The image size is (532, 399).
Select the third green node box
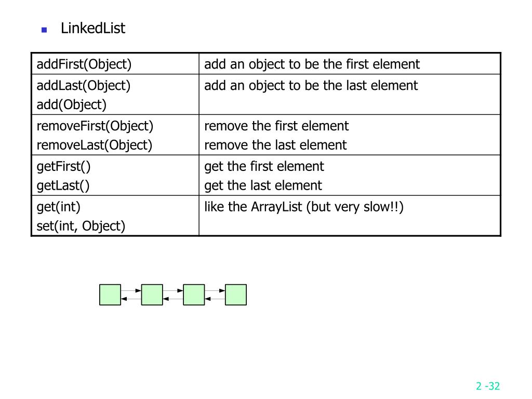(x=194, y=295)
